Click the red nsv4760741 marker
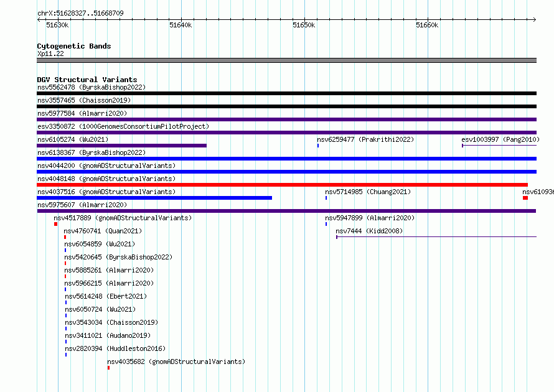 tap(65, 237)
